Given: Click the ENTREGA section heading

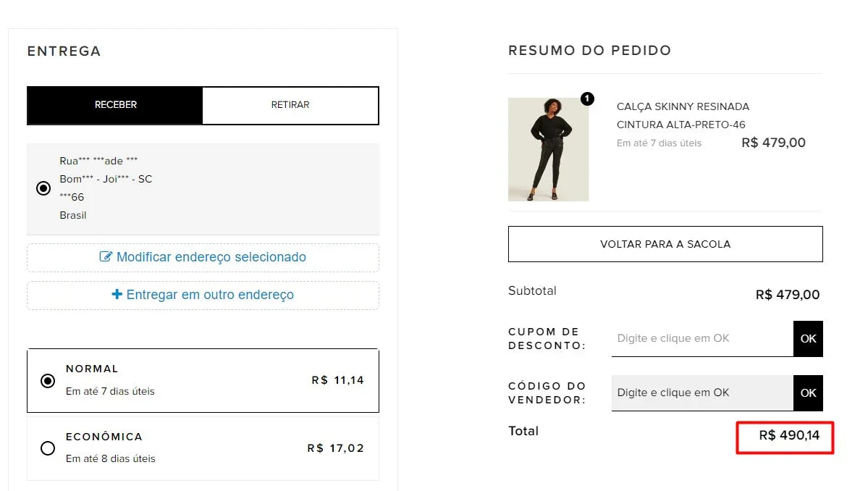Looking at the screenshot, I should [64, 51].
